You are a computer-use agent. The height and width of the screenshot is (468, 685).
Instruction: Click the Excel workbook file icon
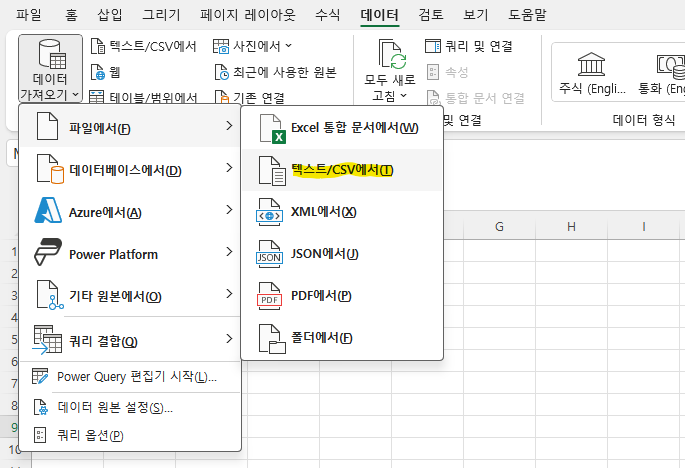[273, 129]
